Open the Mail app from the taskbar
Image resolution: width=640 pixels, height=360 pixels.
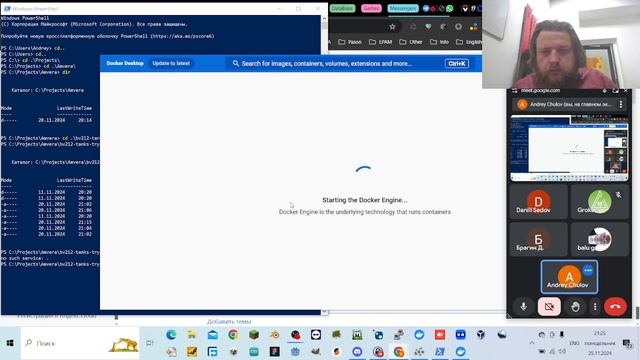pos(213,335)
